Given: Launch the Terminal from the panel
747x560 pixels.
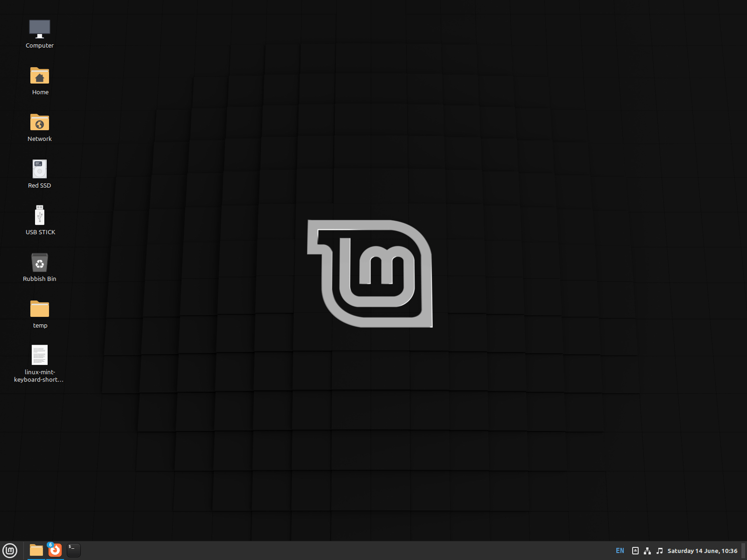Looking at the screenshot, I should pos(73,550).
